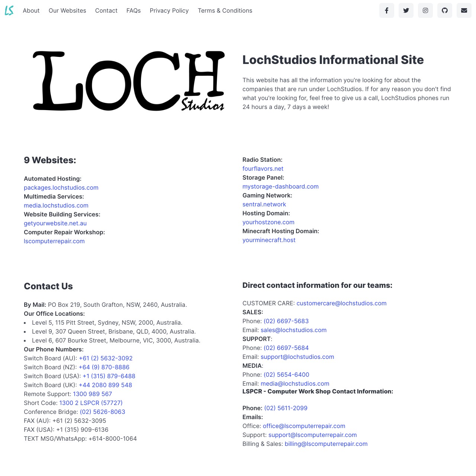Visit packages.lochstudios.com link
The height and width of the screenshot is (476, 476).
pos(61,187)
